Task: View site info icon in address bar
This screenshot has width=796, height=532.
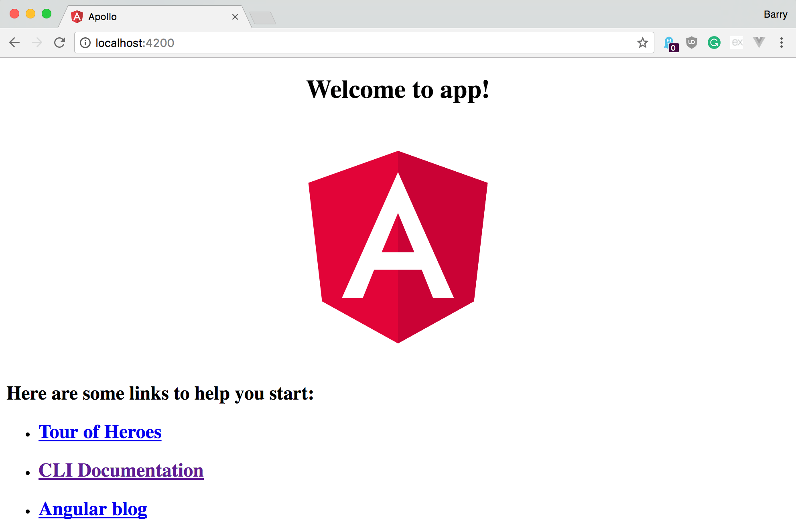Action: (x=85, y=43)
